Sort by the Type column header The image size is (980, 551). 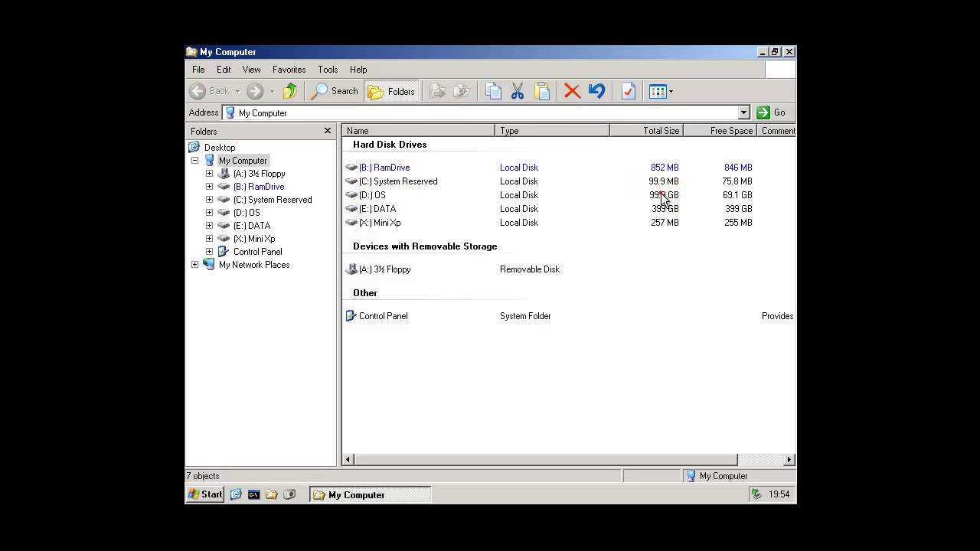(x=552, y=131)
